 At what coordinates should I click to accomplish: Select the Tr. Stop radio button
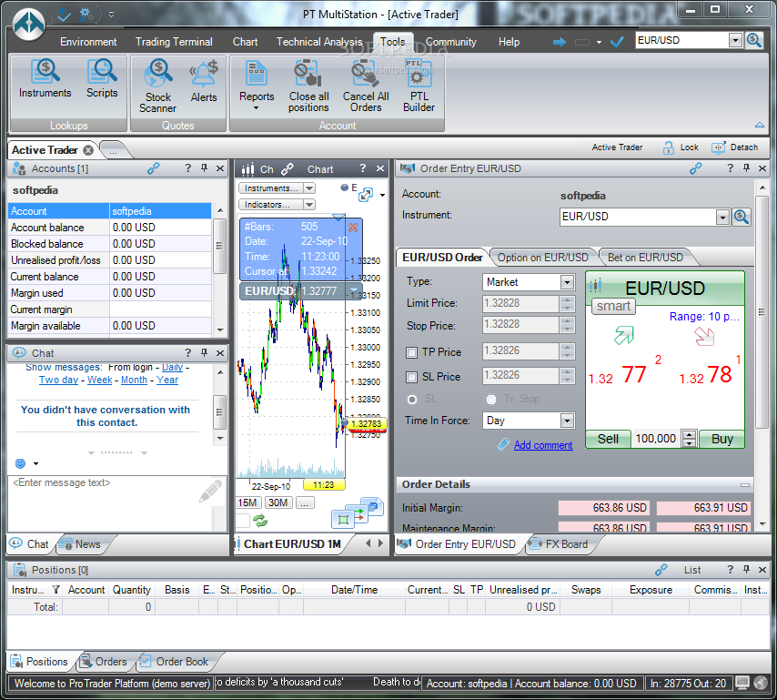(491, 399)
